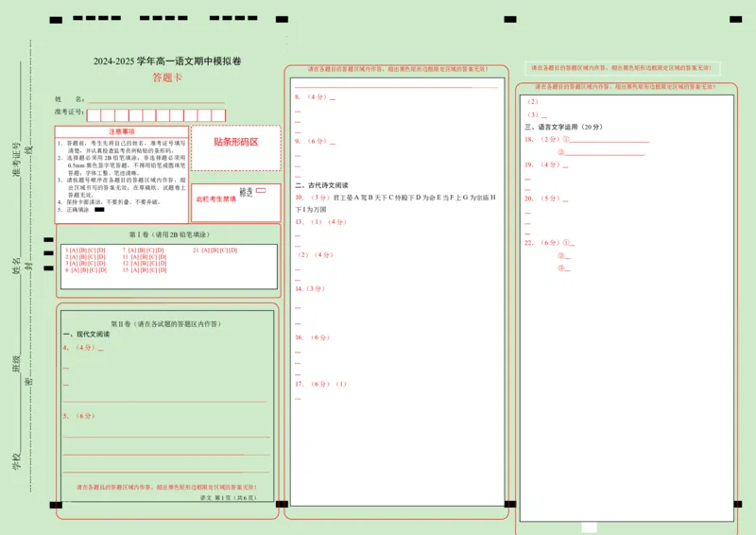
Task: Mark bubble [B] for question 7
Action: (x=142, y=250)
